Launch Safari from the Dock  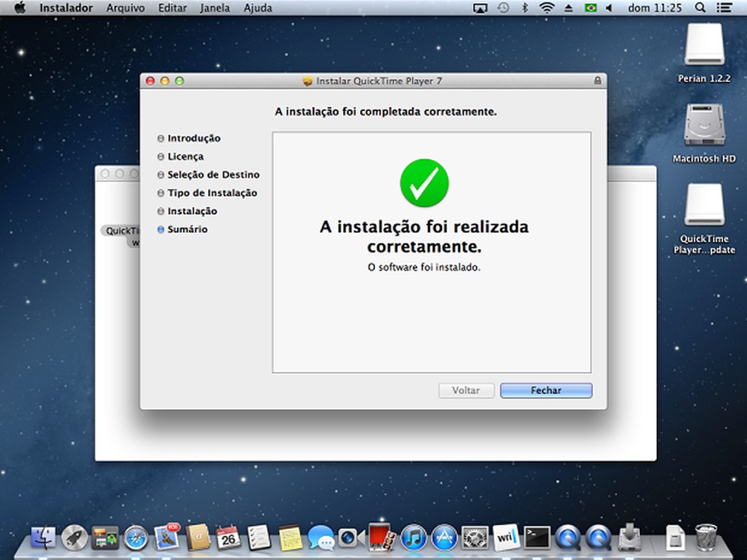pyautogui.click(x=134, y=540)
